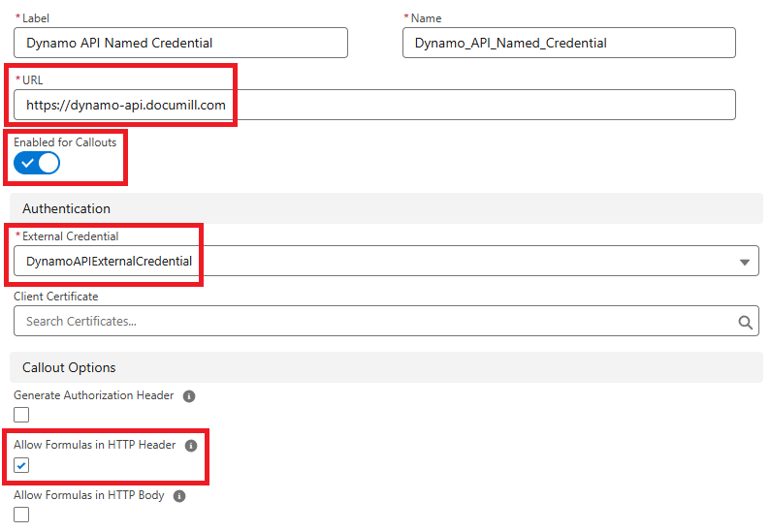771x532 pixels.
Task: Click the Search Certificates input box
Action: [x=374, y=322]
